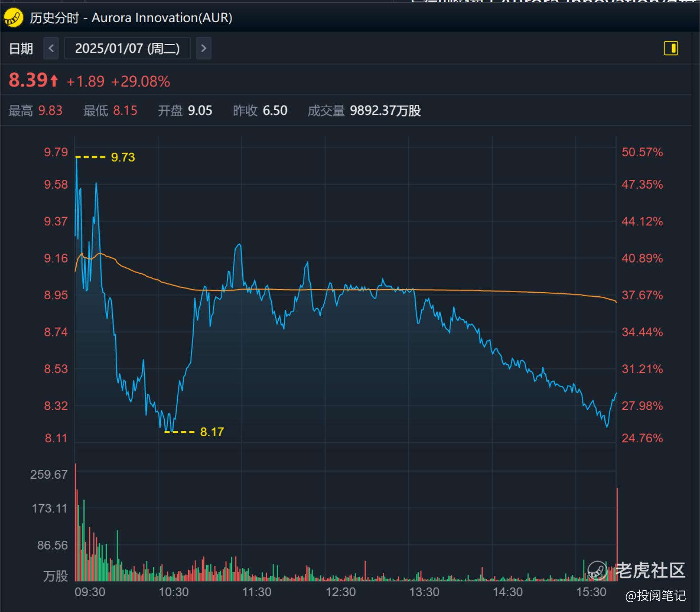Screen dimensions: 700x612
Task: Click the 47.35% percent axis label
Action: click(642, 185)
